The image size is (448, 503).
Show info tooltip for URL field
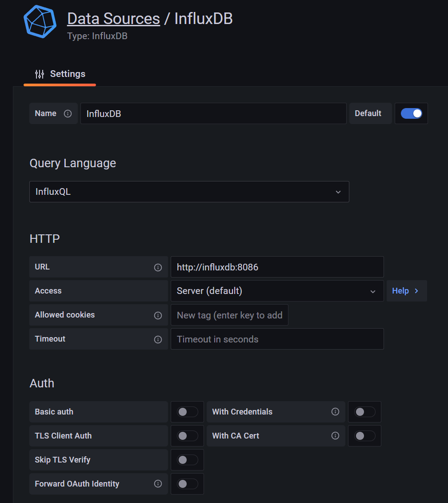point(158,267)
